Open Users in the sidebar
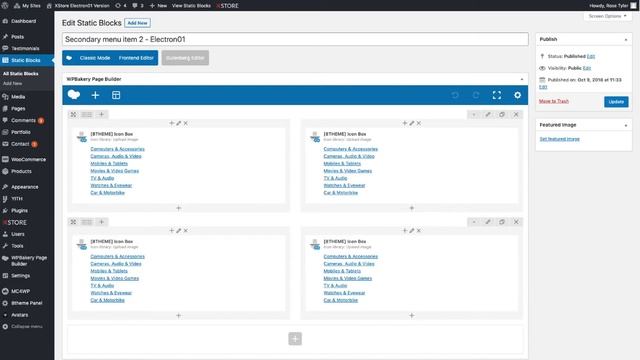 [18, 234]
